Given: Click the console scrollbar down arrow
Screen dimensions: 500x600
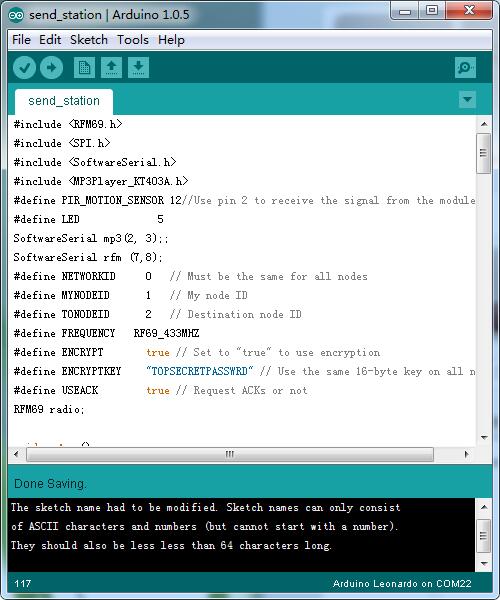Looking at the screenshot, I should [x=484, y=563].
